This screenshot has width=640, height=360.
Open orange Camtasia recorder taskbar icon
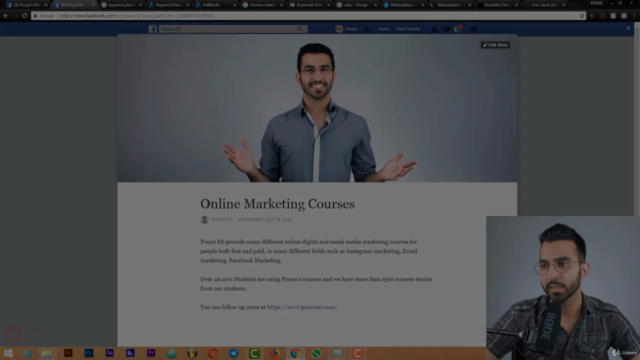click(x=358, y=353)
